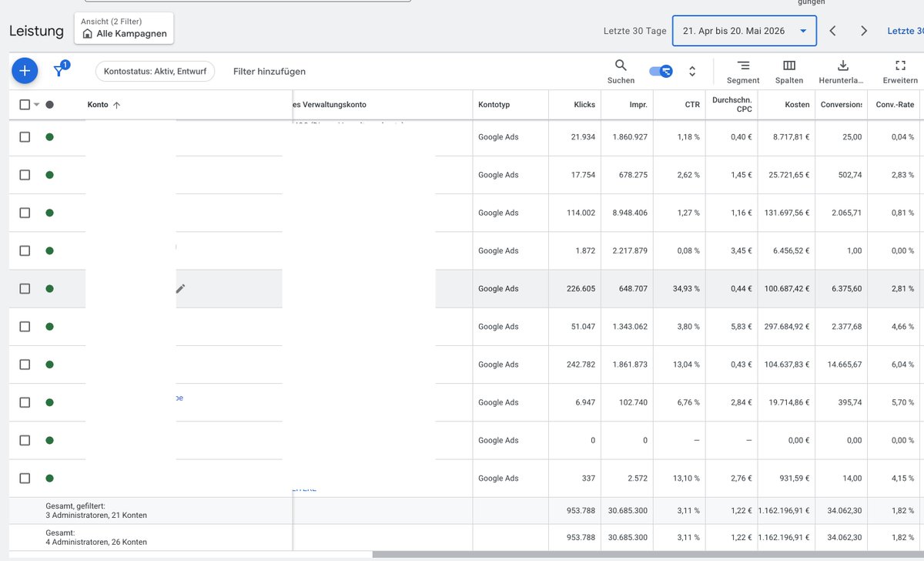Check the row with 51.047 clicks
Viewport: 924px width, 561px height.
pyautogui.click(x=25, y=326)
